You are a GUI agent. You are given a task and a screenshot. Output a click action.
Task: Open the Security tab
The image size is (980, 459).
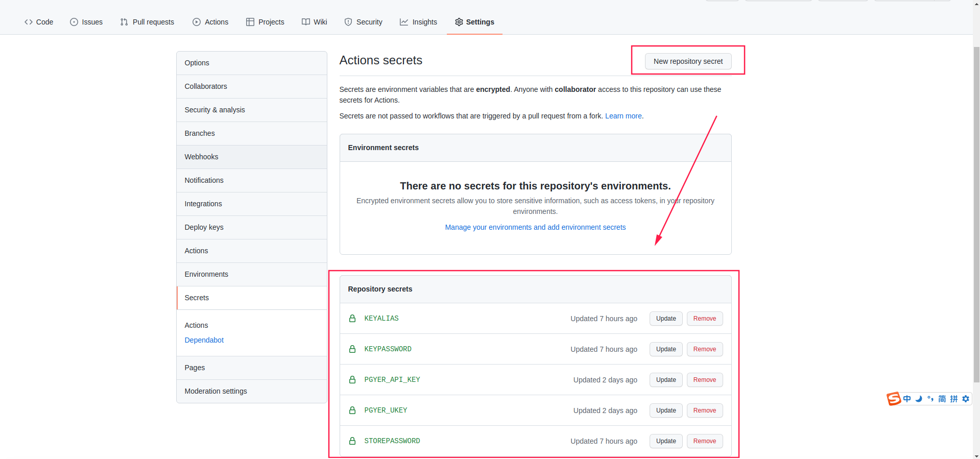(x=363, y=22)
